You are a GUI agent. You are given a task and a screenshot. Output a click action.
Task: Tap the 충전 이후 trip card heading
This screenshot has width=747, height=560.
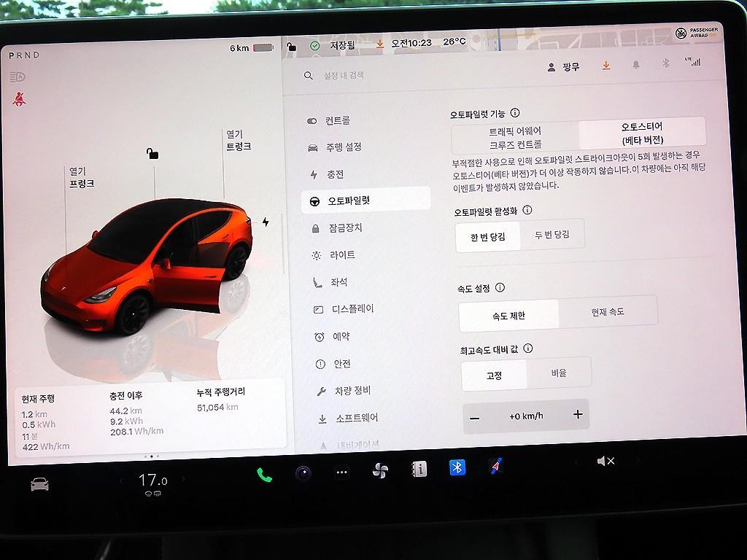(x=125, y=395)
